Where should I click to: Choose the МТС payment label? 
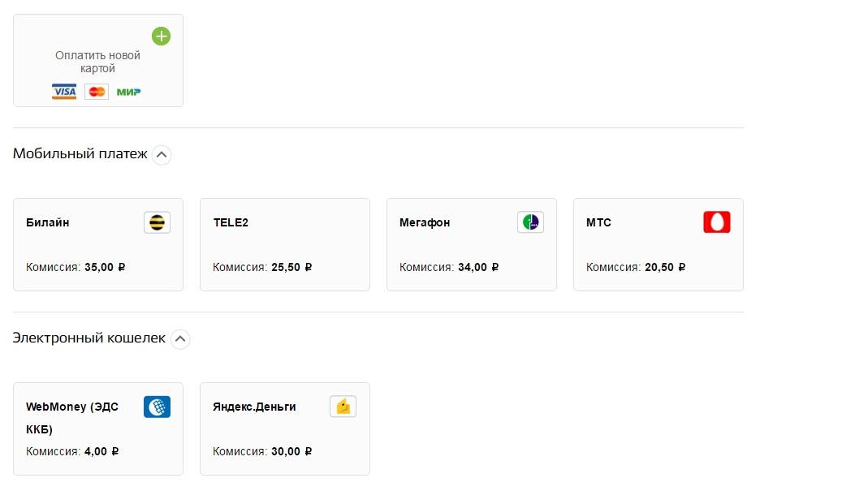(x=598, y=222)
